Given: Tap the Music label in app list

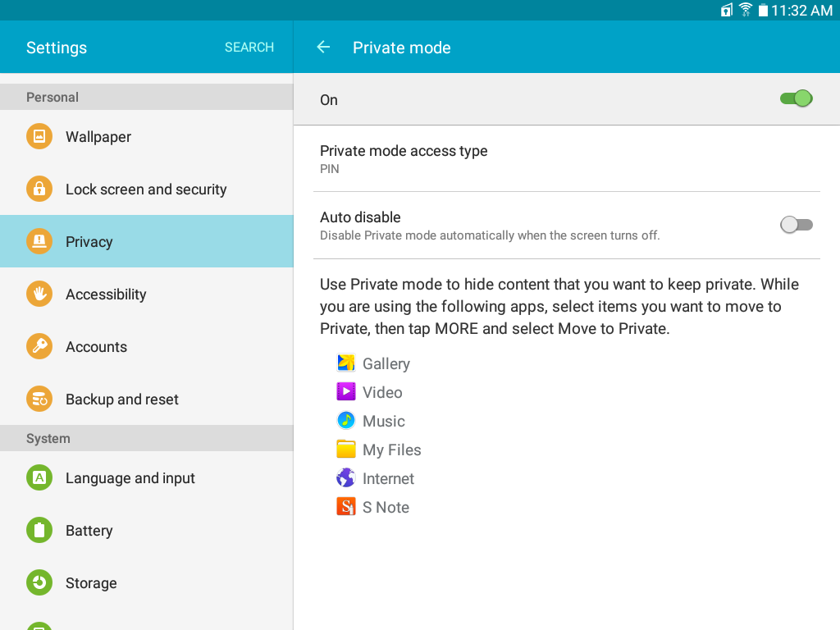Looking at the screenshot, I should pos(384,421).
